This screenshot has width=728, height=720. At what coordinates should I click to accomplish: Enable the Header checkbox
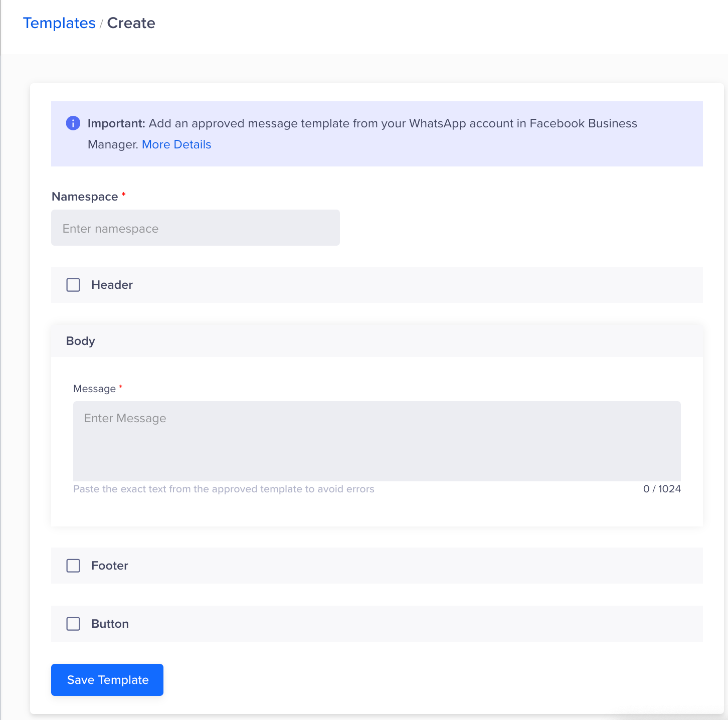click(73, 285)
